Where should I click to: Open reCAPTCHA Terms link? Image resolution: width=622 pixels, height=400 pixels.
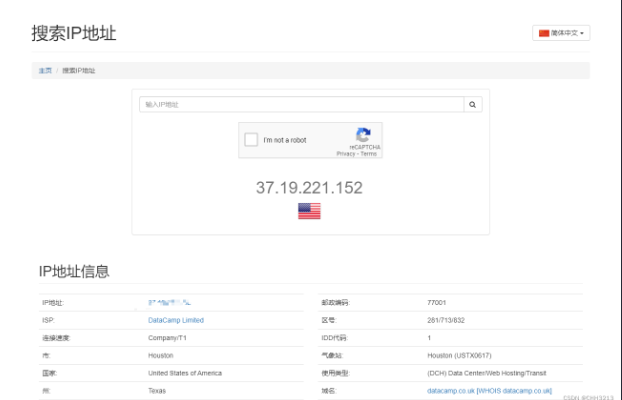[369, 154]
